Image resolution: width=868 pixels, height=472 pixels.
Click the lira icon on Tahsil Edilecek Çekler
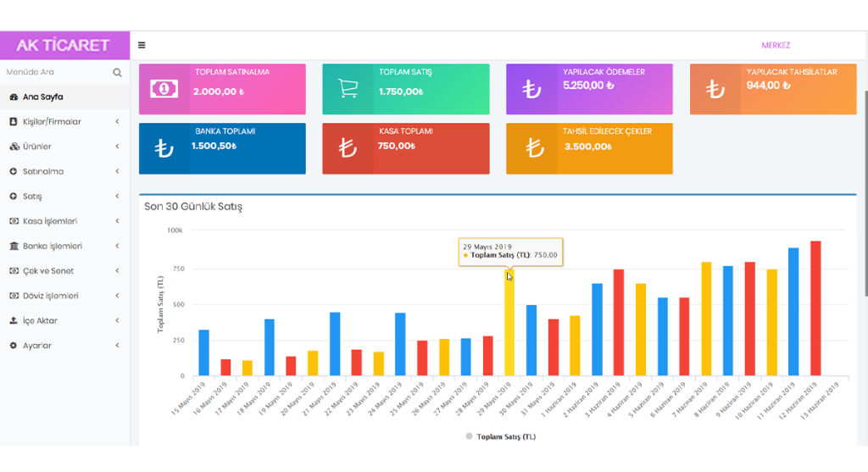pyautogui.click(x=534, y=148)
